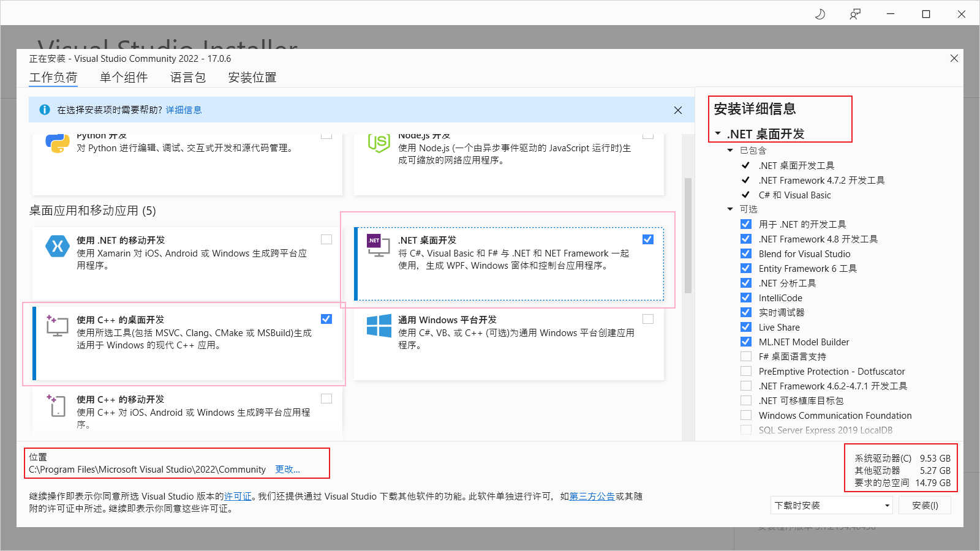Check the .NET mobile development workload
The width and height of the screenshot is (980, 551).
tap(326, 239)
